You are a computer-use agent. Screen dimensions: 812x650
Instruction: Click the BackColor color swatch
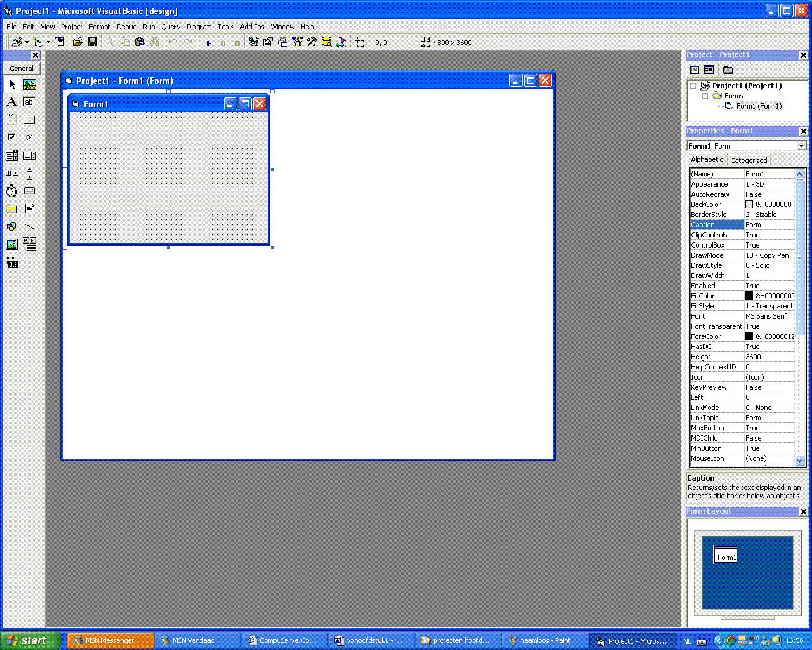pyautogui.click(x=749, y=204)
